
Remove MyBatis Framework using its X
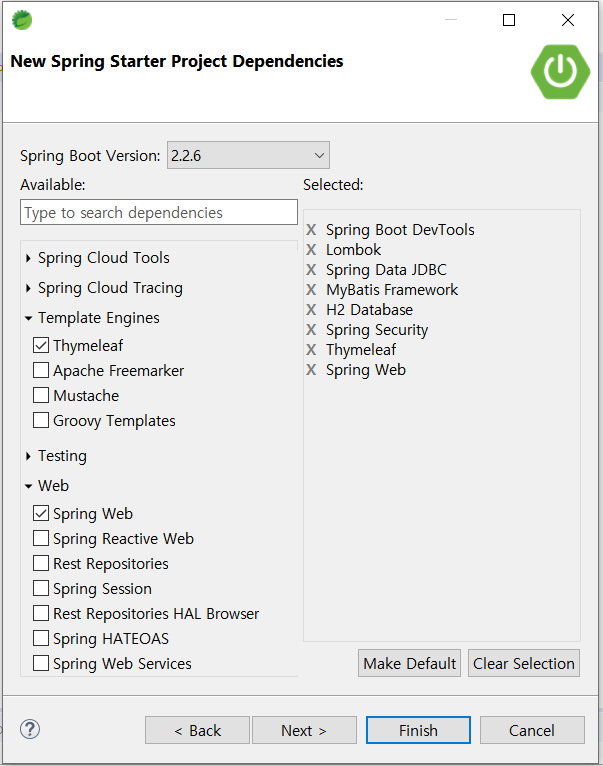point(311,290)
